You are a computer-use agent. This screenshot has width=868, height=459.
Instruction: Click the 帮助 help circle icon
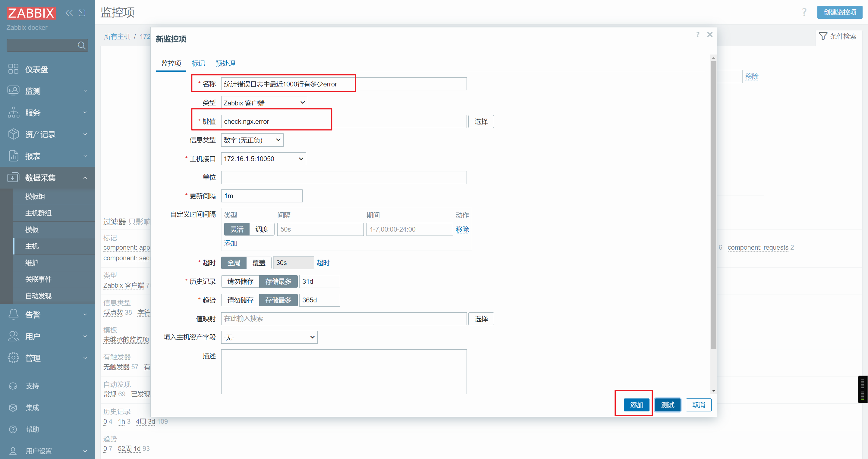click(13, 429)
